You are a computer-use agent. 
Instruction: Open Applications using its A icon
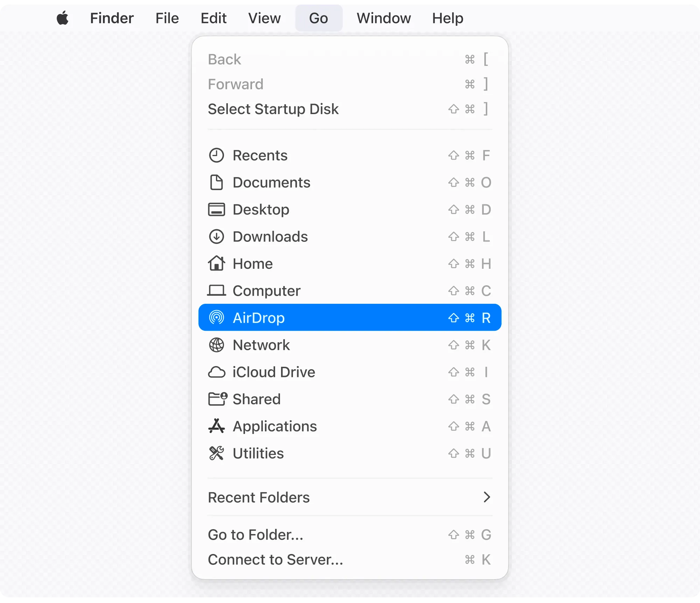[217, 426]
